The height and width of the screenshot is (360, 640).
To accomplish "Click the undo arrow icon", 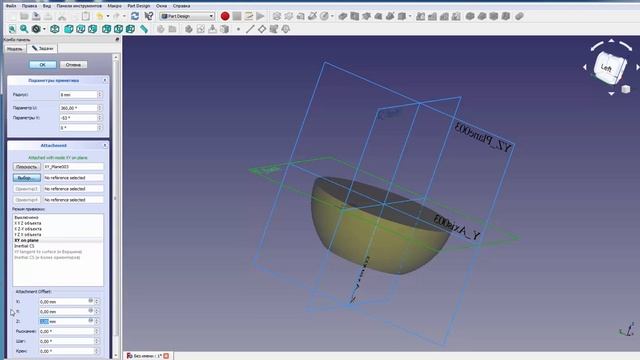I will coord(100,16).
